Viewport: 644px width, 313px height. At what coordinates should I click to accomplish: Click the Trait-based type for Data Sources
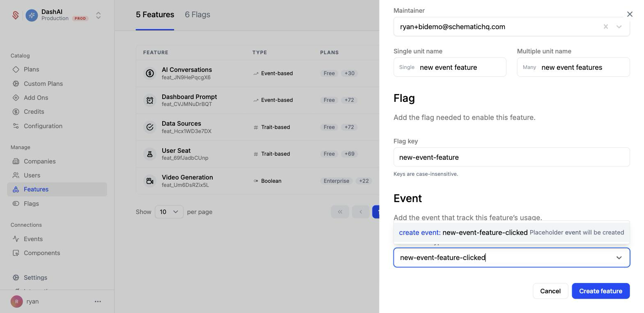coord(272,127)
